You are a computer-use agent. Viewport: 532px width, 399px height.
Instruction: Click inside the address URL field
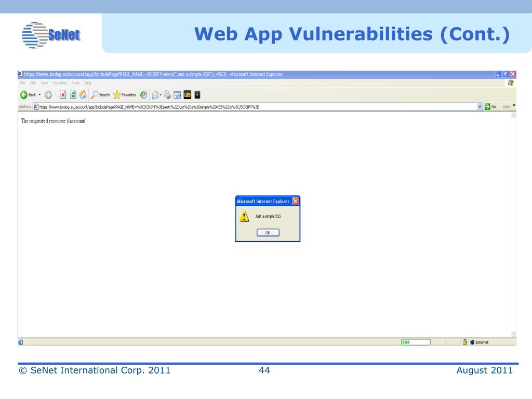[258, 107]
